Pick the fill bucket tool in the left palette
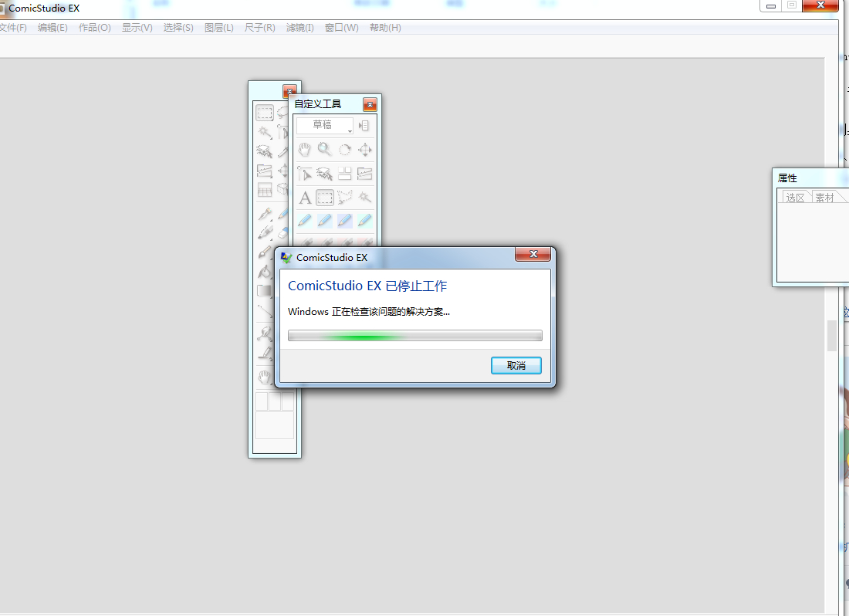Viewport: 849px width, 616px height. point(265,271)
